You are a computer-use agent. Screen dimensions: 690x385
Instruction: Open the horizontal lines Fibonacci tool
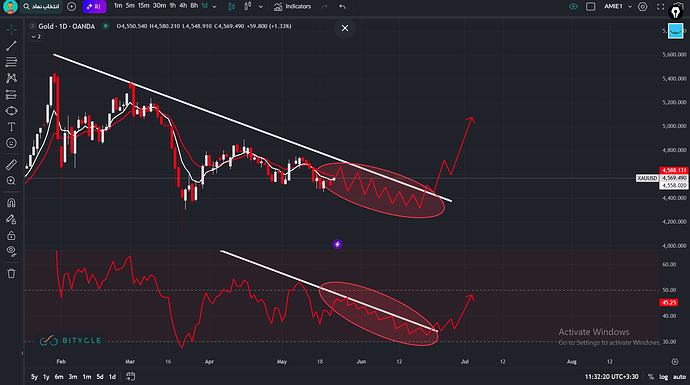tap(11, 62)
